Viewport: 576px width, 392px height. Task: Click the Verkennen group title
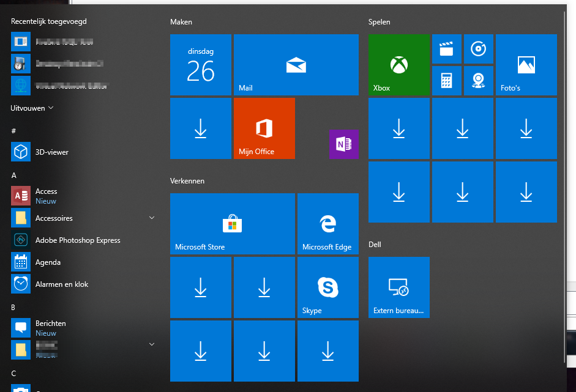187,181
